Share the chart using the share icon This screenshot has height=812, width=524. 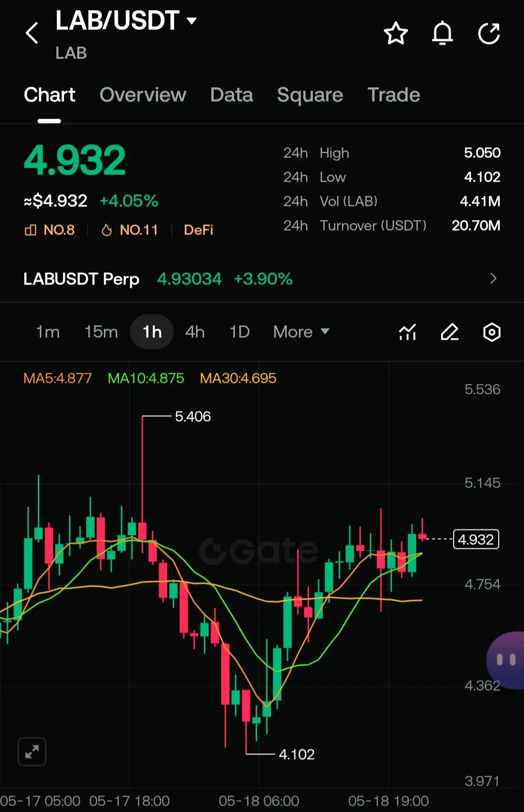tap(489, 33)
